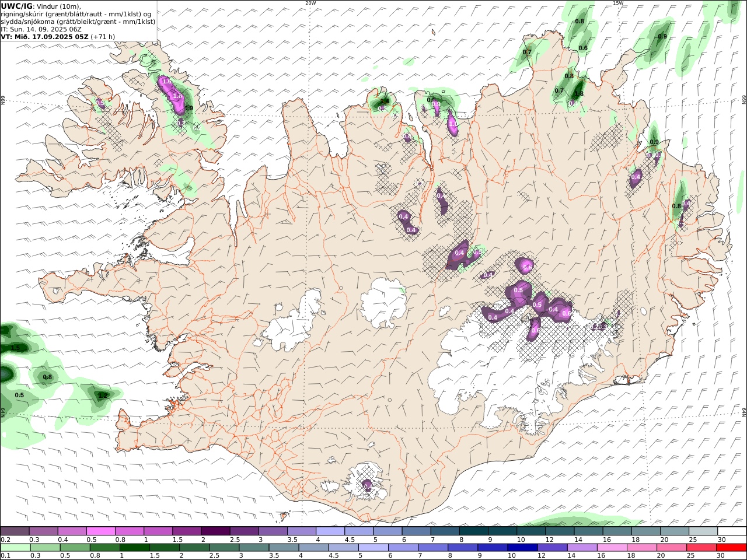Click the '0.1' tick label on rain scale
The width and height of the screenshot is (747, 560).
[x=5, y=556]
